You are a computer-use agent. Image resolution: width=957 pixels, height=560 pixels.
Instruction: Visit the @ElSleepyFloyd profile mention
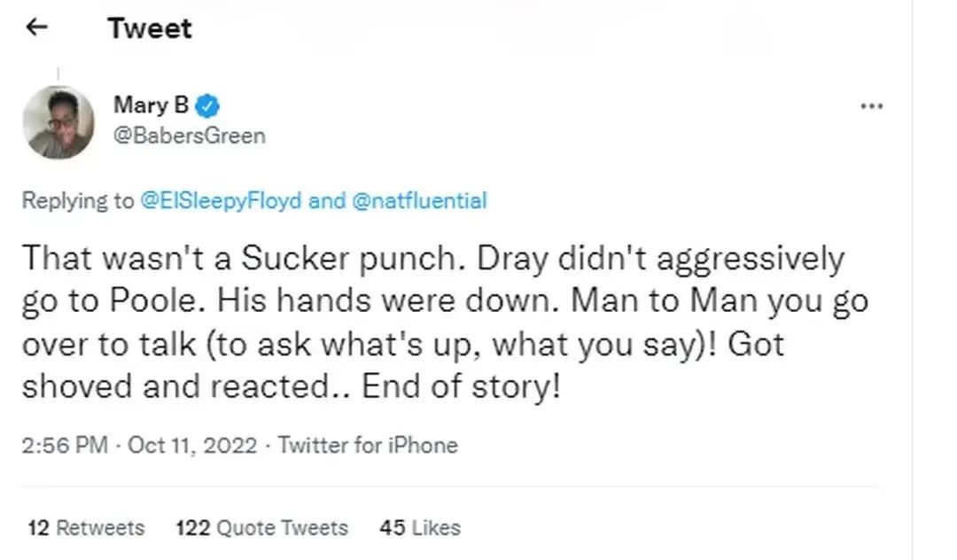point(222,200)
